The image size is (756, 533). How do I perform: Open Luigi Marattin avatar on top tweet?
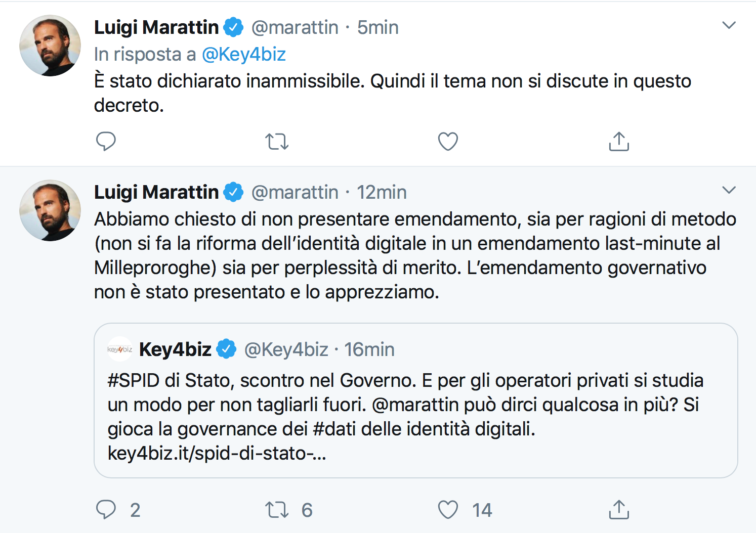pos(50,46)
